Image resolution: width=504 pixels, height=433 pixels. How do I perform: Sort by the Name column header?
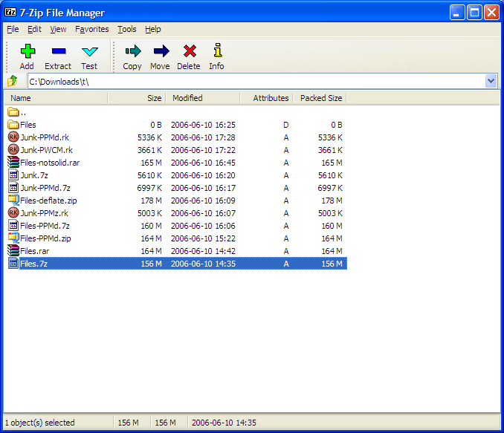56,98
